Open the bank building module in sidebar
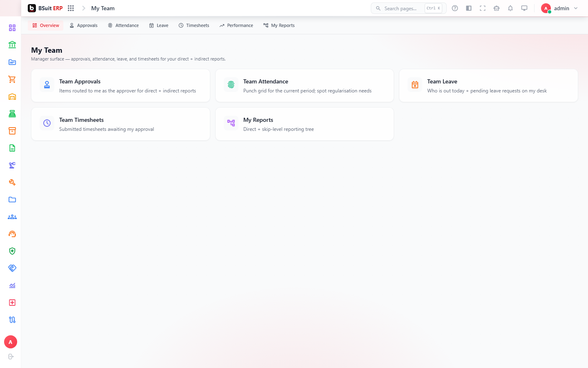 pos(12,45)
